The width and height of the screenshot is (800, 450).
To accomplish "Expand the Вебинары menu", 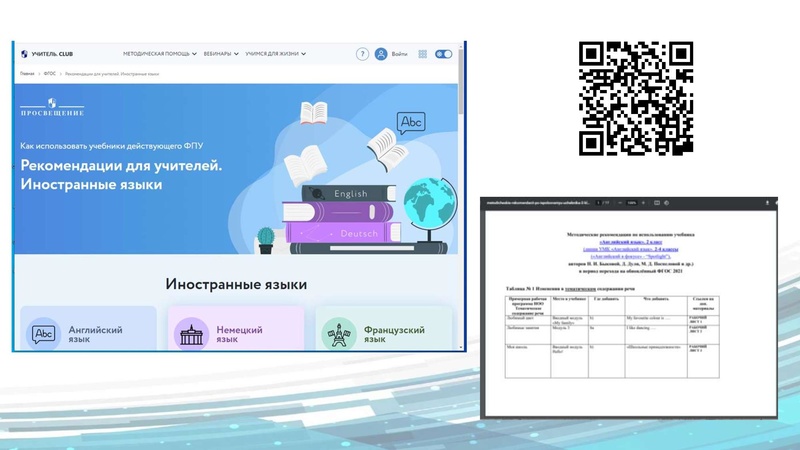I will click(221, 54).
